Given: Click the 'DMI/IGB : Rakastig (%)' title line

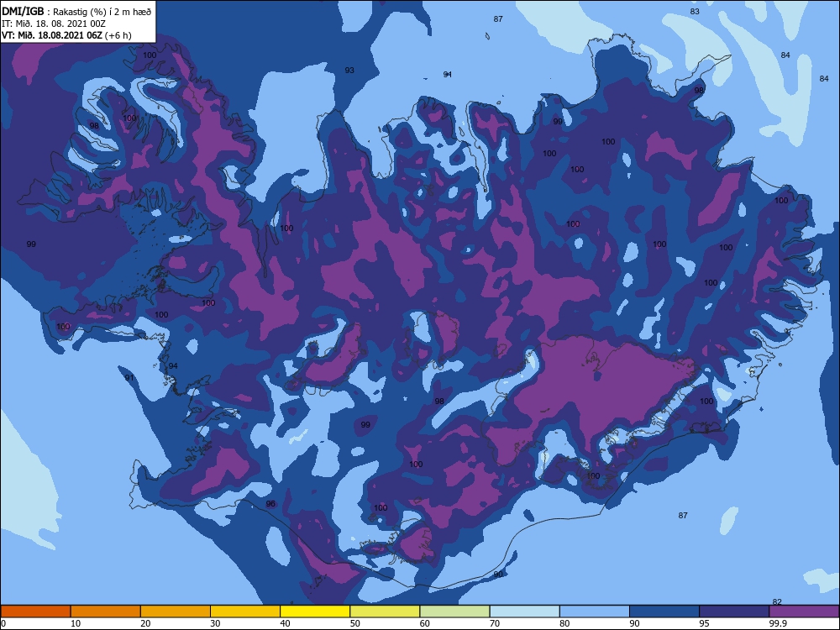Looking at the screenshot, I should [76, 12].
